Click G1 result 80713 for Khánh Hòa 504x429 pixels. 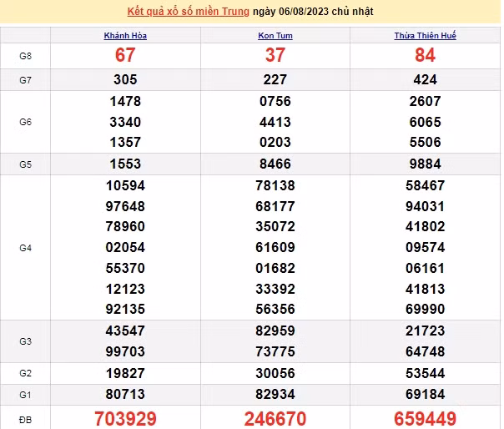pos(125,393)
